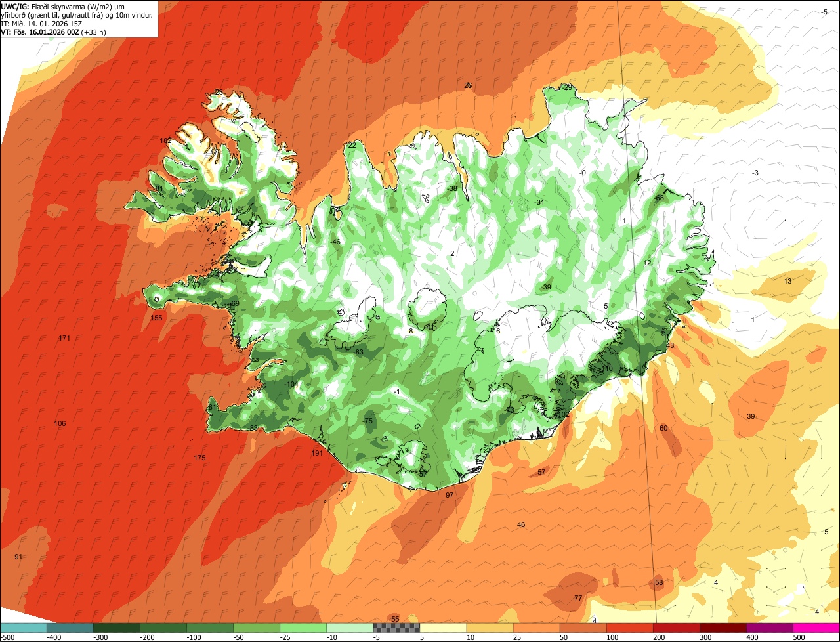Click the map value '-0'

583,173
